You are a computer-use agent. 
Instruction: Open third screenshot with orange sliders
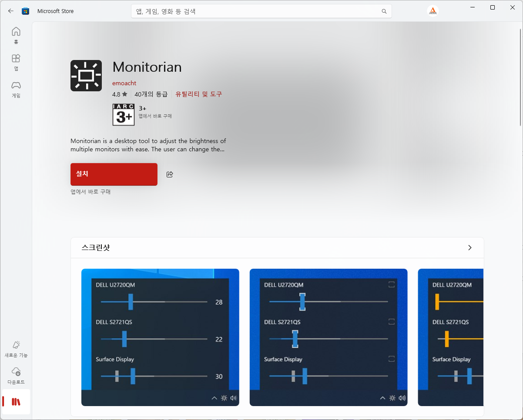pos(451,337)
